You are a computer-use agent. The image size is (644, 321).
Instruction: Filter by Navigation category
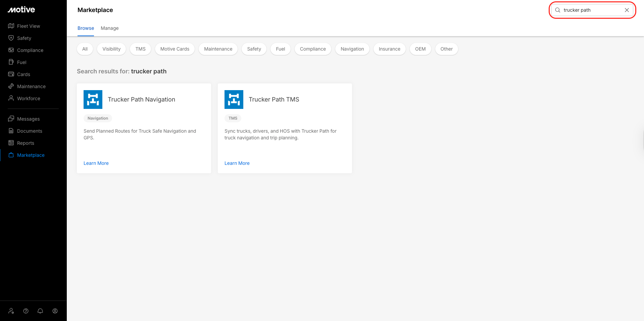point(352,49)
